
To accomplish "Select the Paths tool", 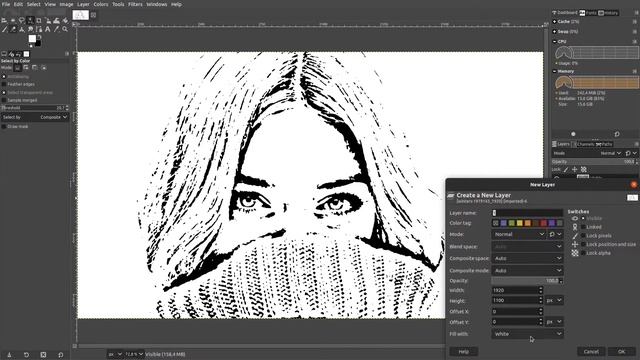I will point(39,29).
